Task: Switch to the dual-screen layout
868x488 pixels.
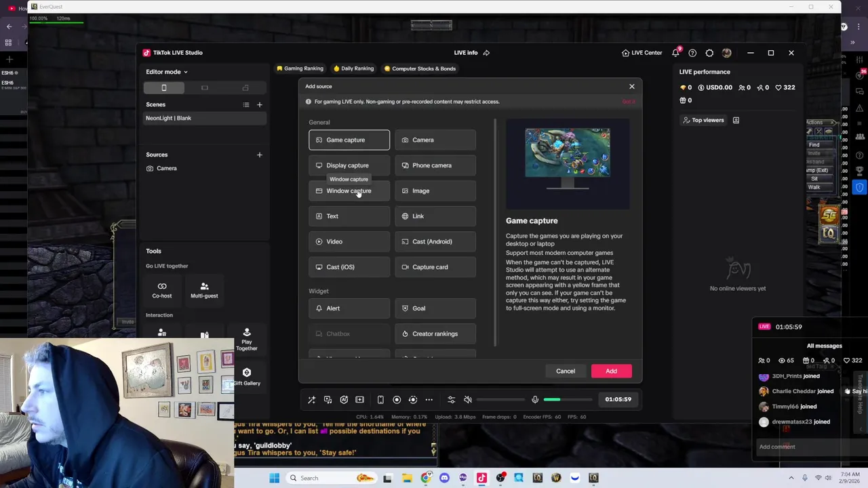Action: [245, 87]
